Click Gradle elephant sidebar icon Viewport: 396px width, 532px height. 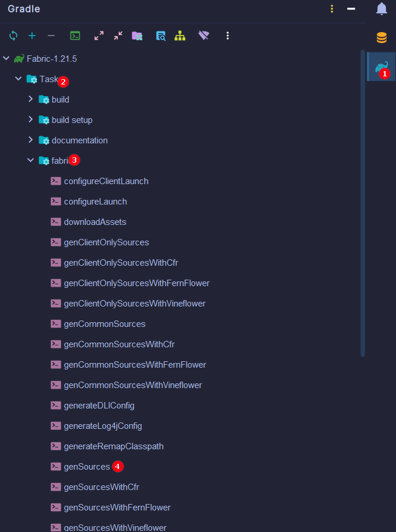[x=381, y=67]
